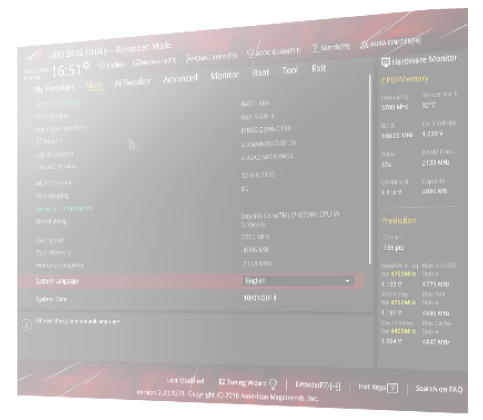Screen dimensions: 483x420
Task: Toggle AURA ON/OFF(F4)
Action: pos(390,42)
